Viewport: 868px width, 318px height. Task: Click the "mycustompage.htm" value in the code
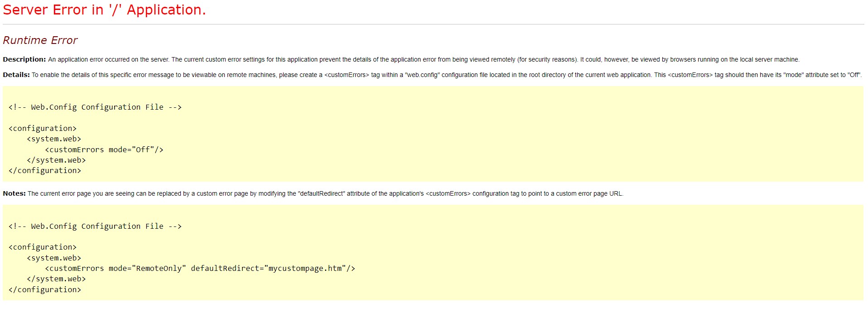pyautogui.click(x=305, y=268)
